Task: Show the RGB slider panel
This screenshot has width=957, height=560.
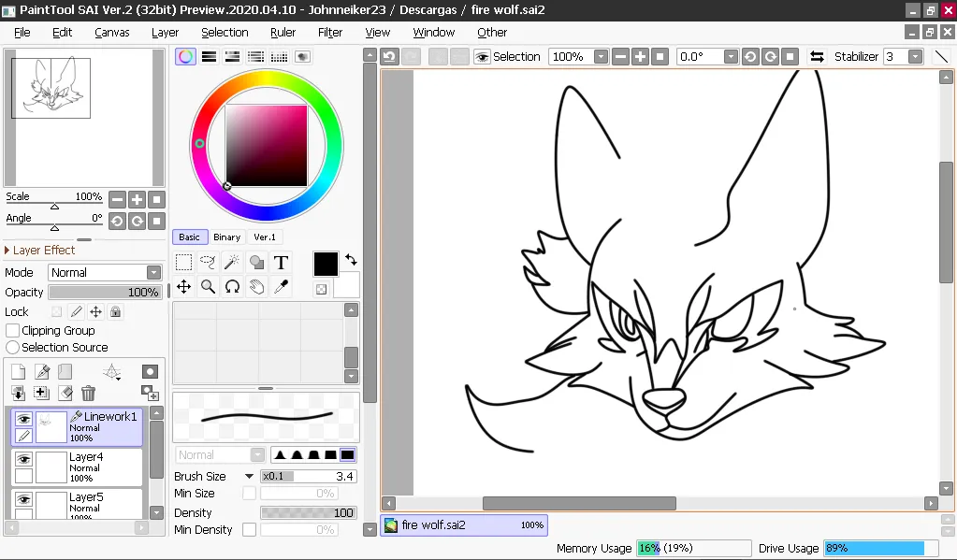Action: pyautogui.click(x=210, y=57)
